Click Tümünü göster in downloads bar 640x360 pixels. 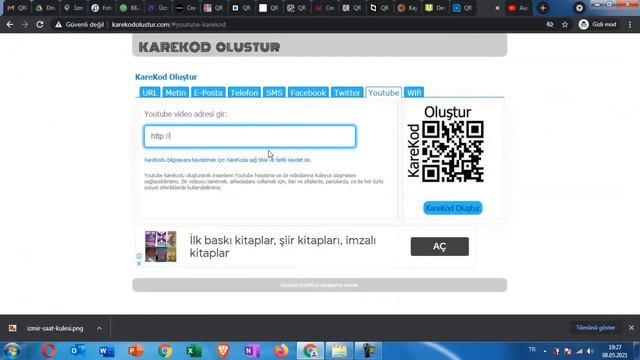tap(596, 328)
